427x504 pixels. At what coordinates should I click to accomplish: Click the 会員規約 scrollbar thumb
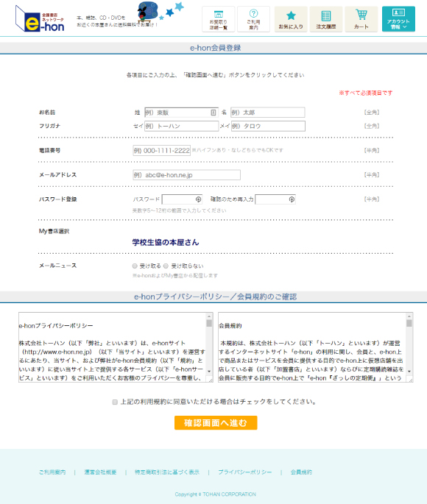(x=409, y=323)
